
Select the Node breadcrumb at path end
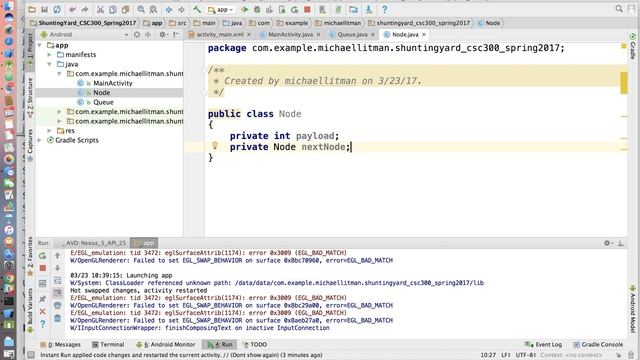coord(489,23)
